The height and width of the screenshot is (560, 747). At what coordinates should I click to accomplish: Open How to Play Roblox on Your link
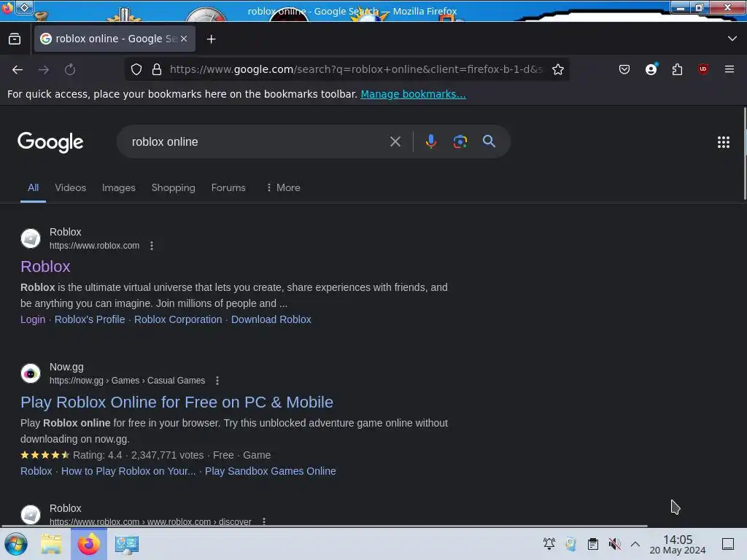tap(128, 471)
